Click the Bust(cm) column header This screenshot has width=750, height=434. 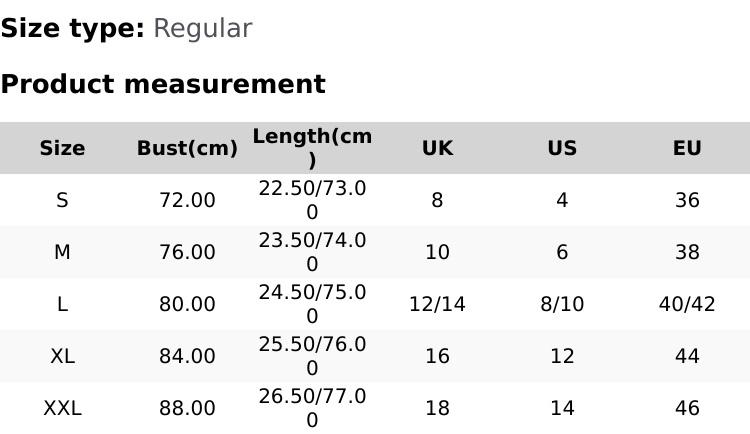187,148
